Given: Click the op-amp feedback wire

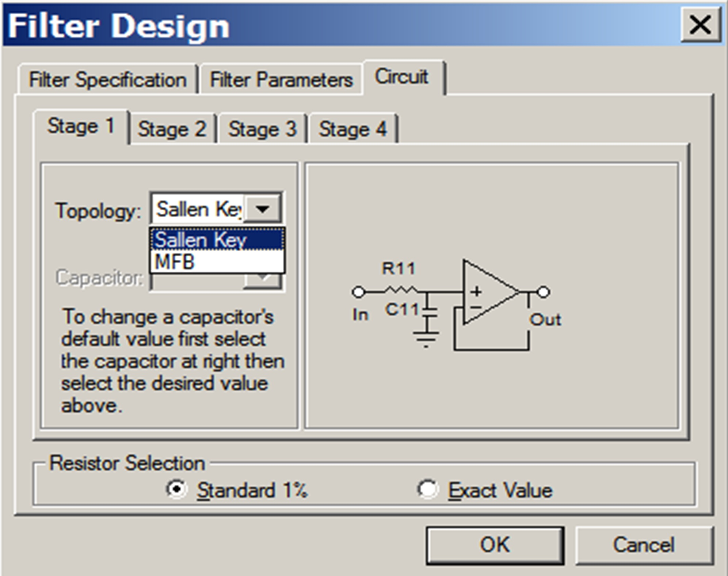Looking at the screenshot, I should click(491, 351).
